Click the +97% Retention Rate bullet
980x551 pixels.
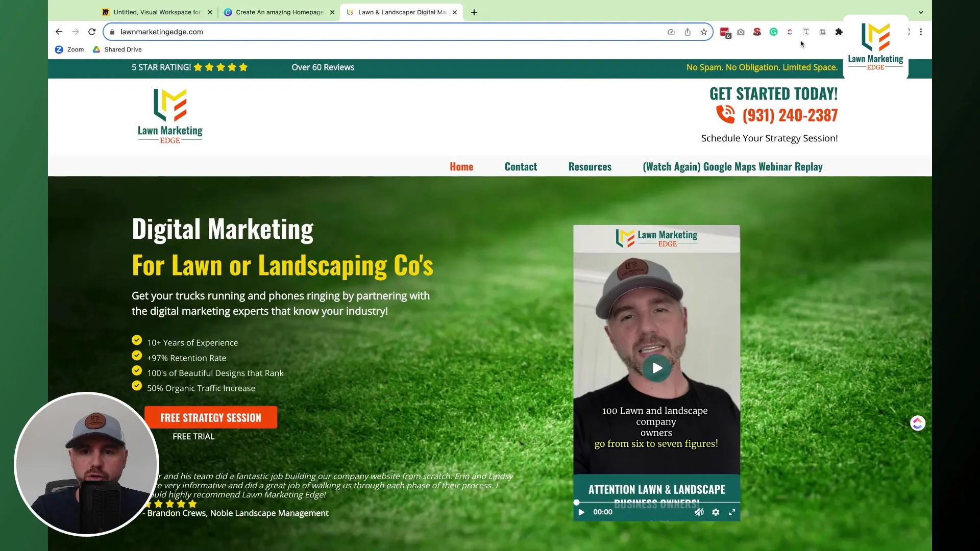tap(186, 358)
